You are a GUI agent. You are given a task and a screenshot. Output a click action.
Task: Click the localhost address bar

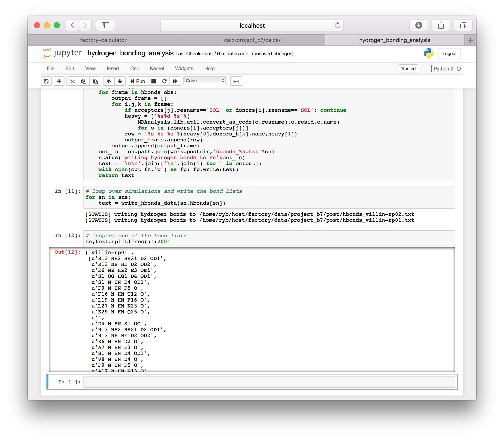click(x=252, y=25)
